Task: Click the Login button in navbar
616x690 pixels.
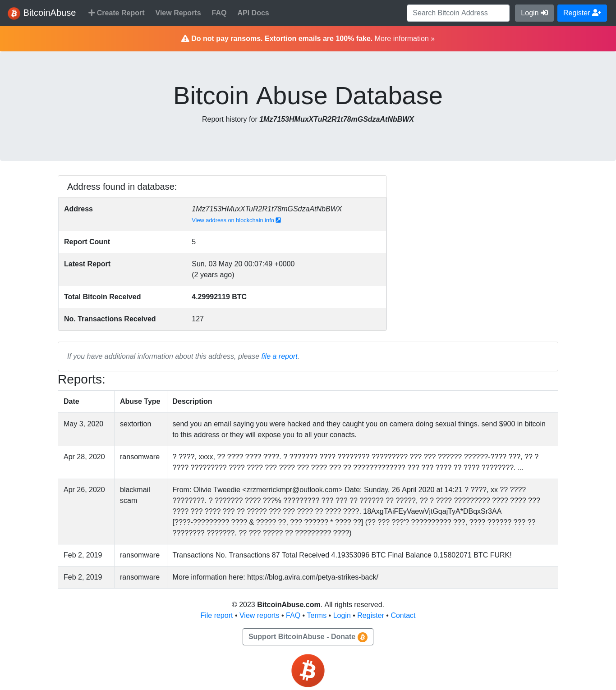Action: click(534, 13)
